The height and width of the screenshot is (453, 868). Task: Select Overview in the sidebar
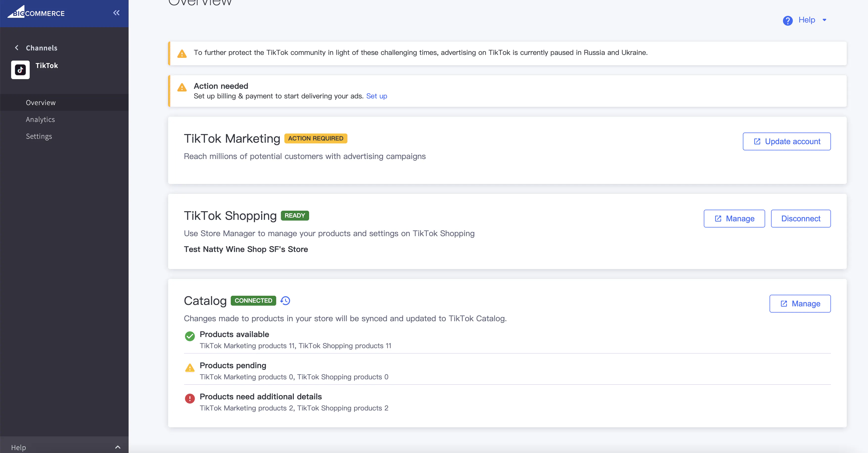(41, 103)
